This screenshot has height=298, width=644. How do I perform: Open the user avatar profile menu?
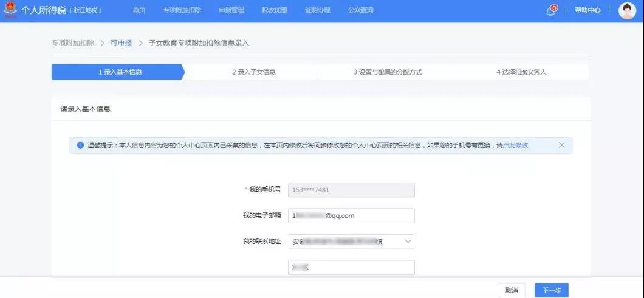click(x=626, y=10)
